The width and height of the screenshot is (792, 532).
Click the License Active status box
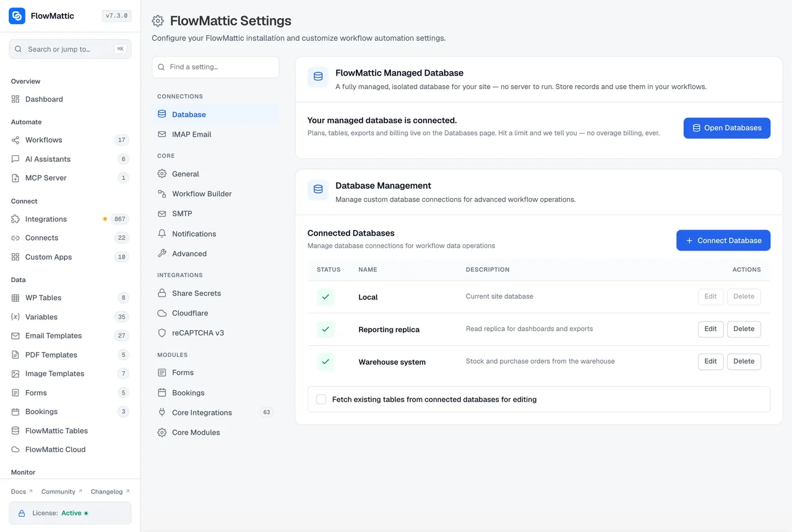pos(70,513)
